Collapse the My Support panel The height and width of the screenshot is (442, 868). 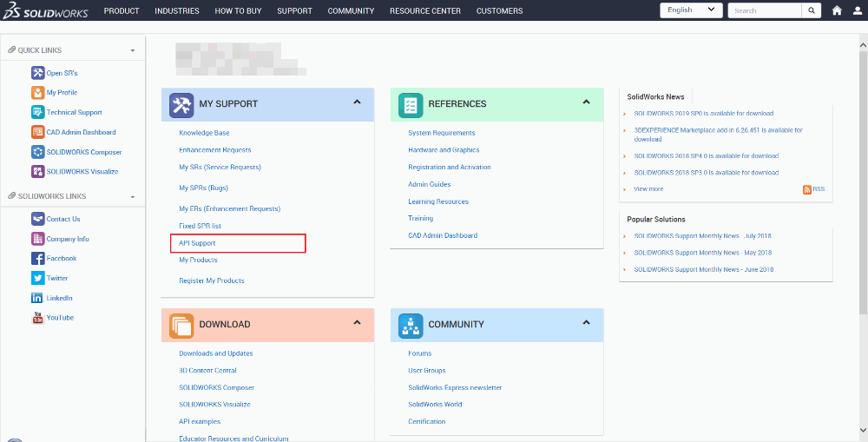click(x=357, y=102)
